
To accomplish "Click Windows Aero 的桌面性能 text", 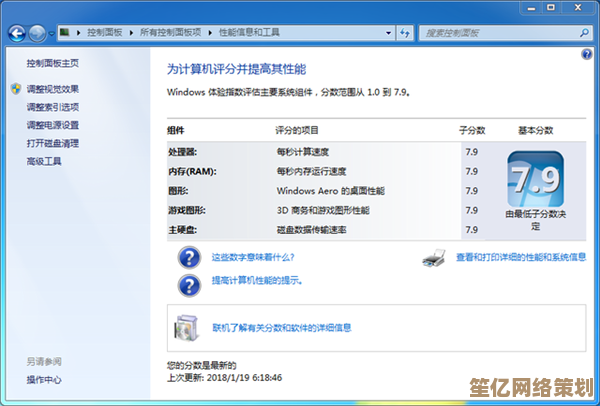I will point(331,191).
